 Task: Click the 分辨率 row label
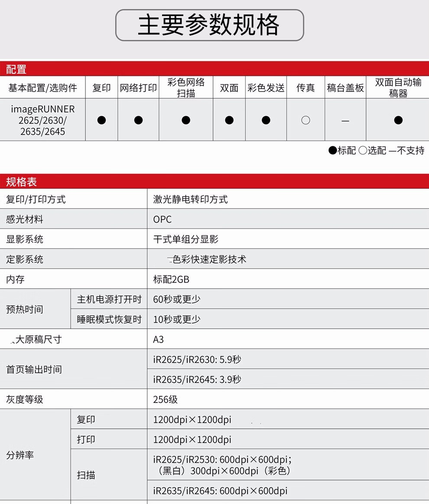pyautogui.click(x=20, y=455)
